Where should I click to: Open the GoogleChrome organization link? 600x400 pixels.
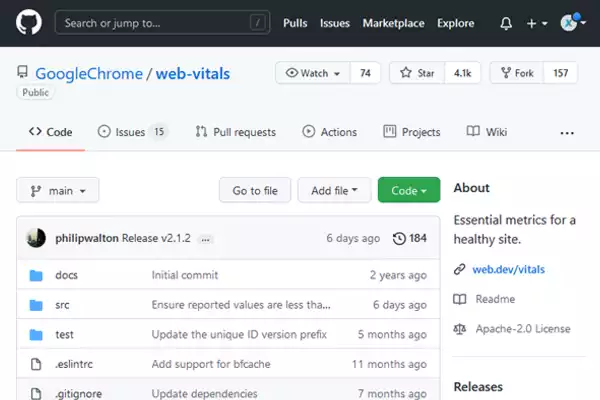(x=89, y=73)
